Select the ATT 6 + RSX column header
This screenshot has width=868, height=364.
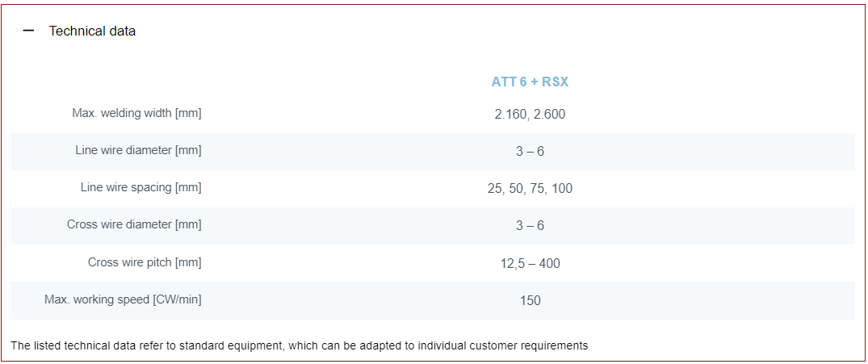coord(530,82)
